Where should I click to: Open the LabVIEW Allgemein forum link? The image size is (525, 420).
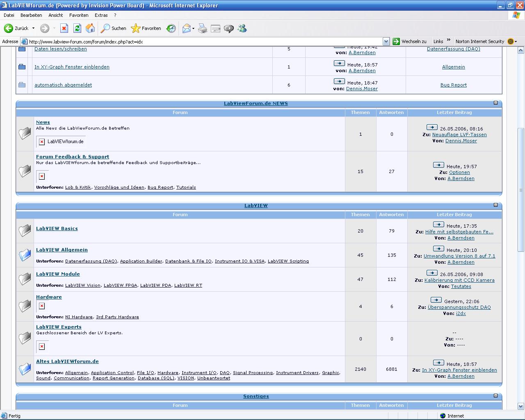(x=62, y=250)
